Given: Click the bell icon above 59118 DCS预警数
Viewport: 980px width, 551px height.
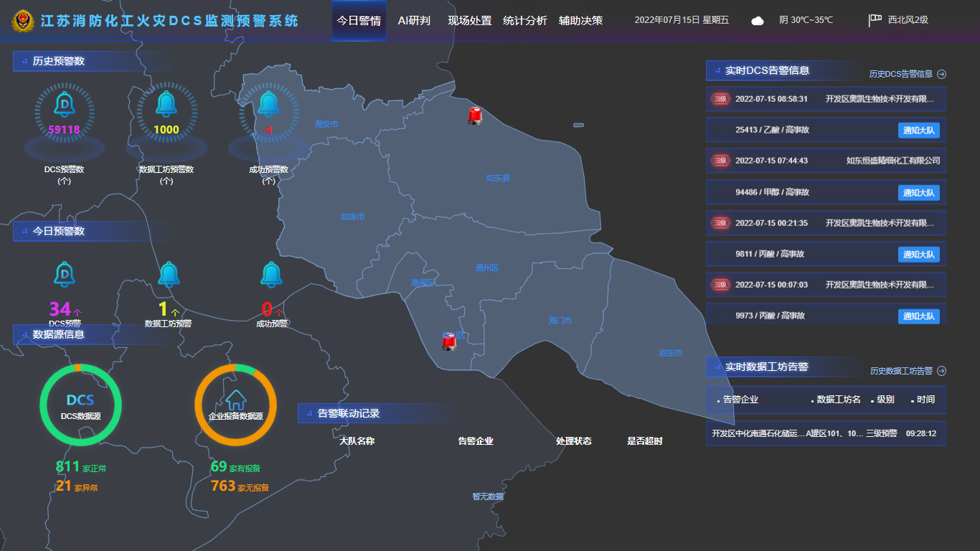Looking at the screenshot, I should [65, 105].
